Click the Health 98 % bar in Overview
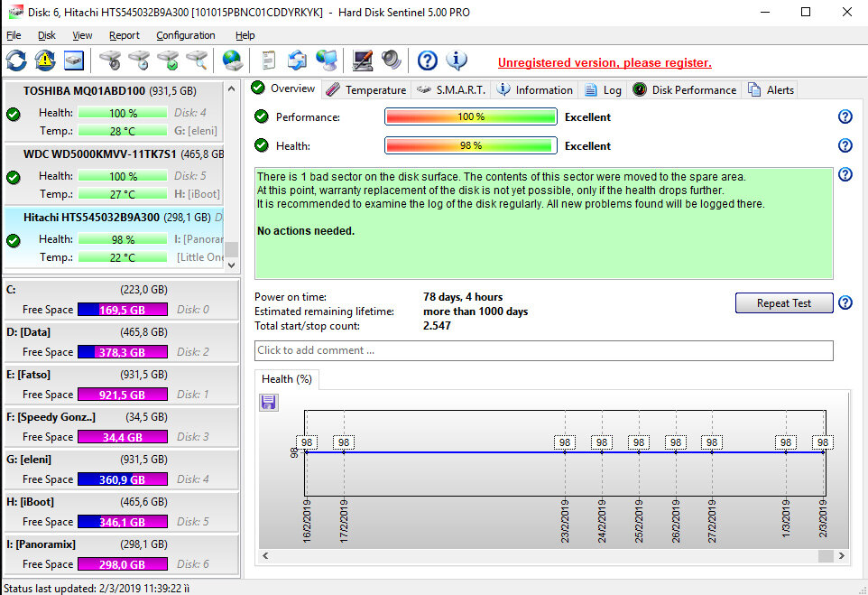This screenshot has width=868, height=595. coord(470,145)
